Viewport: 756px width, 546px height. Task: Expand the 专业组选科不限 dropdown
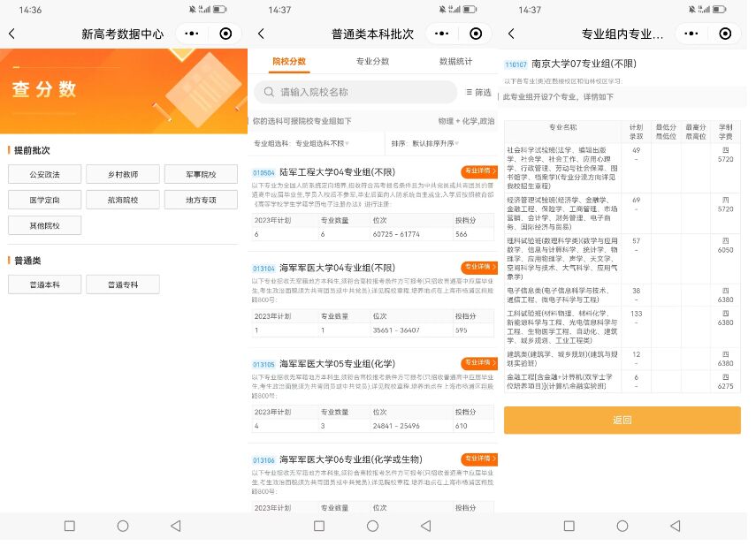pos(323,143)
